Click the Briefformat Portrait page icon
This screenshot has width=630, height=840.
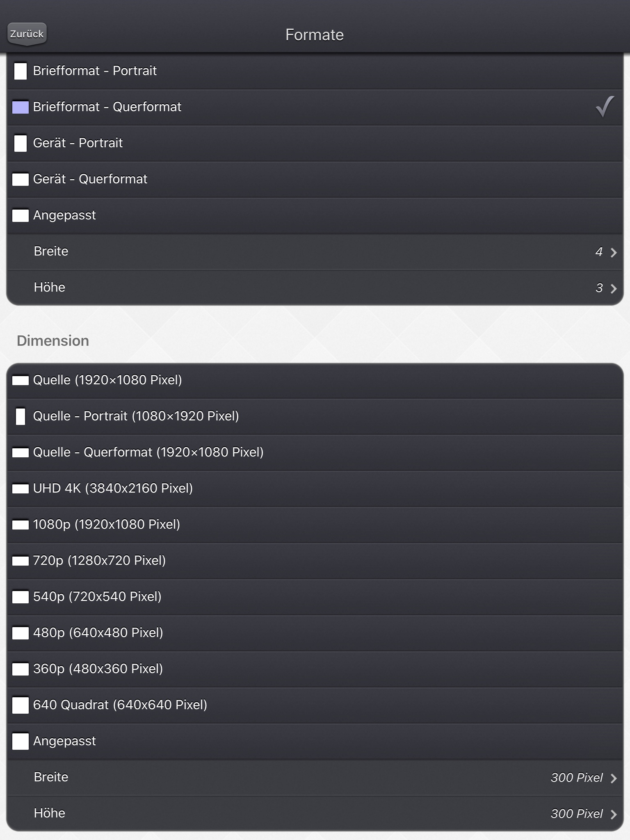21,71
